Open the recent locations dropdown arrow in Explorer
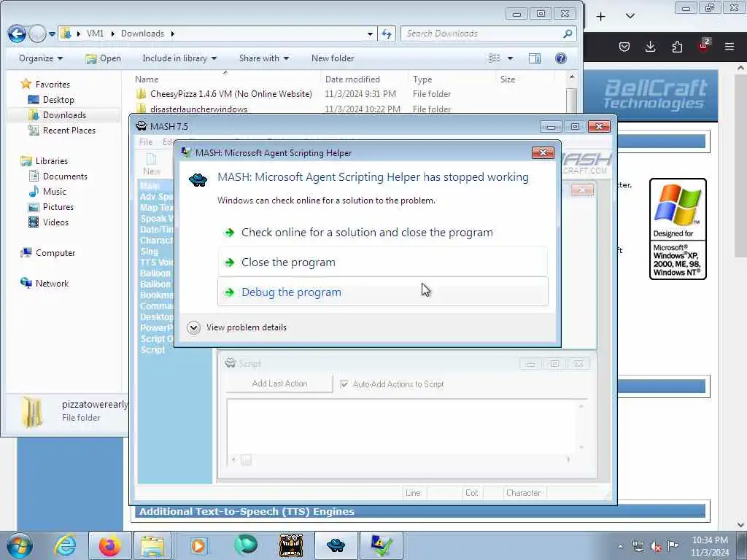 52,34
